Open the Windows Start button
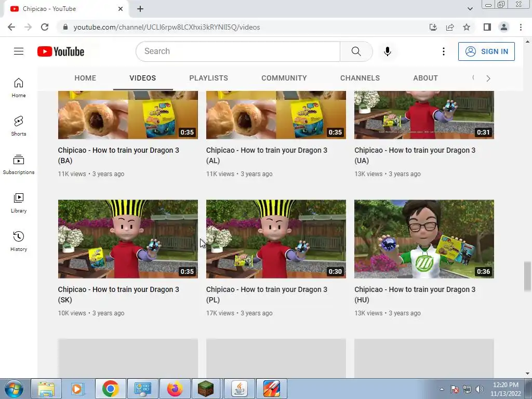The width and height of the screenshot is (532, 399). (14, 389)
